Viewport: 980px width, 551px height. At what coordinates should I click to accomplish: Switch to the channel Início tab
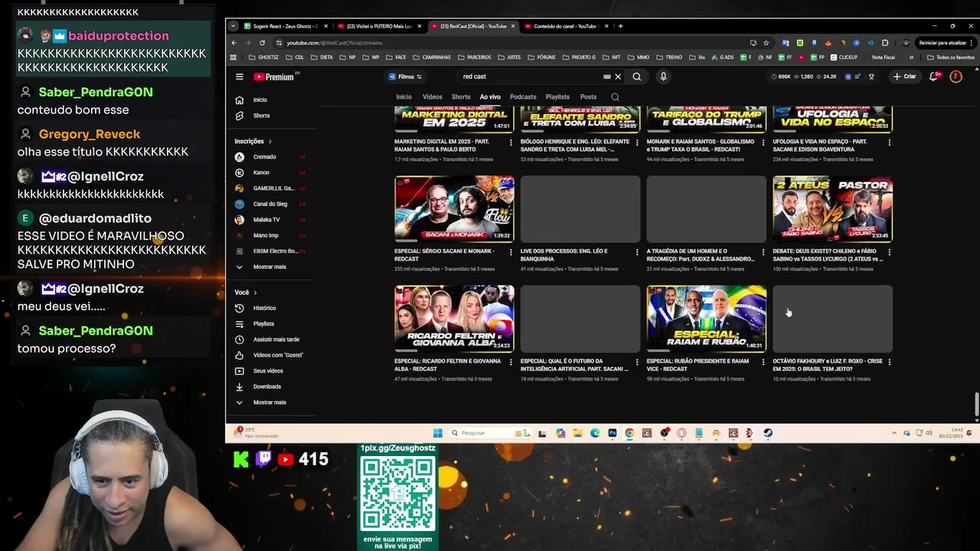click(403, 97)
